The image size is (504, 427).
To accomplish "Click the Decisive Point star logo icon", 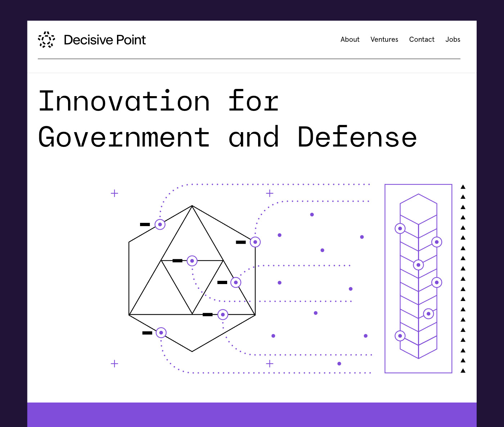I will coord(46,40).
